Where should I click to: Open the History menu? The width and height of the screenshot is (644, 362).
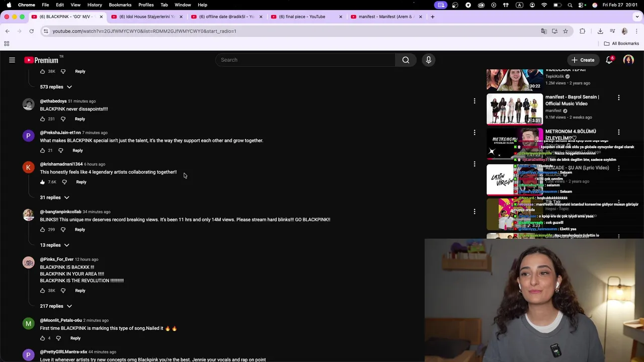[95, 5]
